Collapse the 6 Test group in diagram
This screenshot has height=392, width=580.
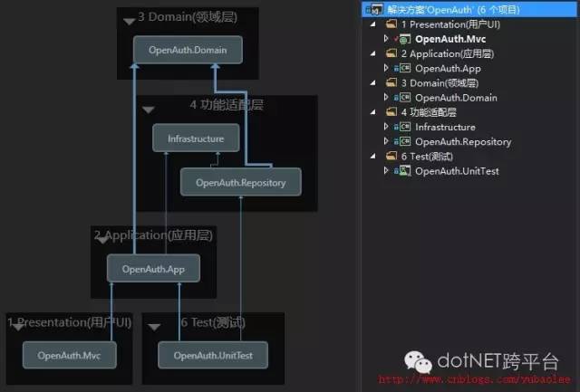point(154,328)
